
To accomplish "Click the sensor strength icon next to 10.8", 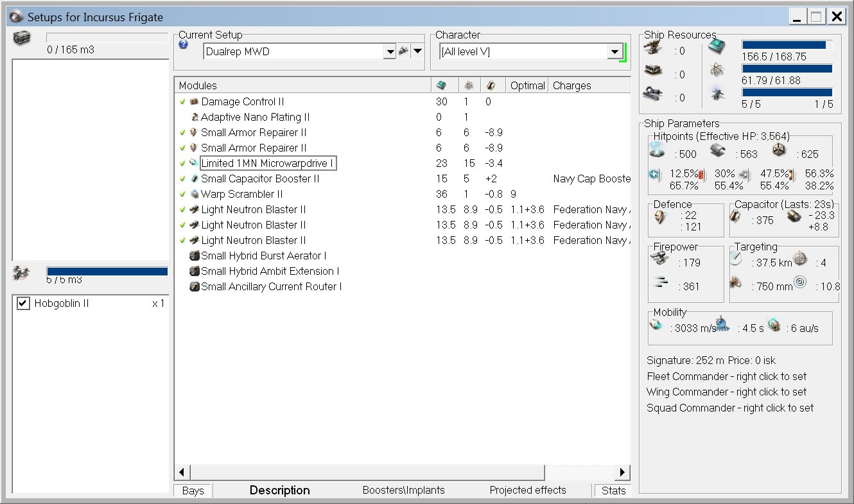I will coord(799,281).
